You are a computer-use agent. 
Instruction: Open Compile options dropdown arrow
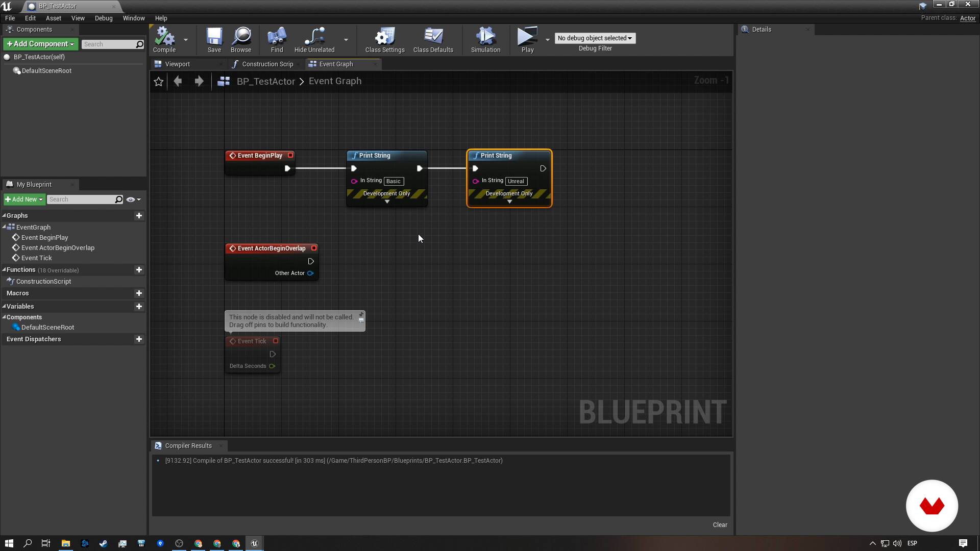pyautogui.click(x=186, y=40)
